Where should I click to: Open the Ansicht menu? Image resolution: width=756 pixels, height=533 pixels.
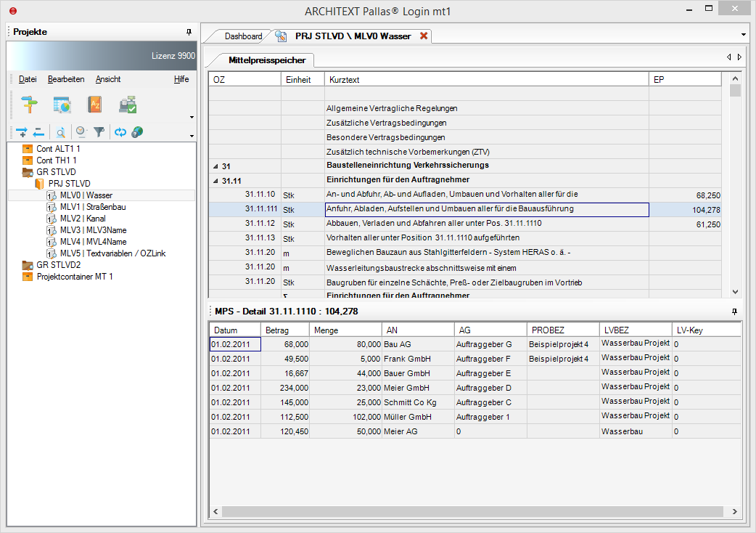click(x=108, y=79)
